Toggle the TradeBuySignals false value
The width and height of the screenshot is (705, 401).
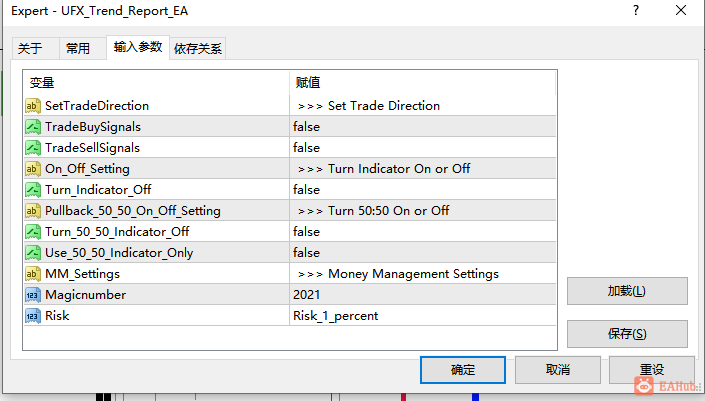pyautogui.click(x=423, y=127)
